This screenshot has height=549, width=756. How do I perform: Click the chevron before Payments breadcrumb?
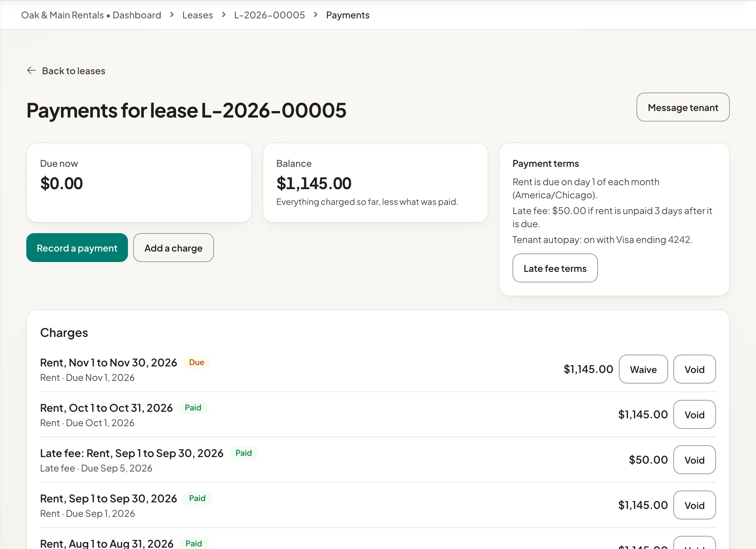[x=316, y=15]
